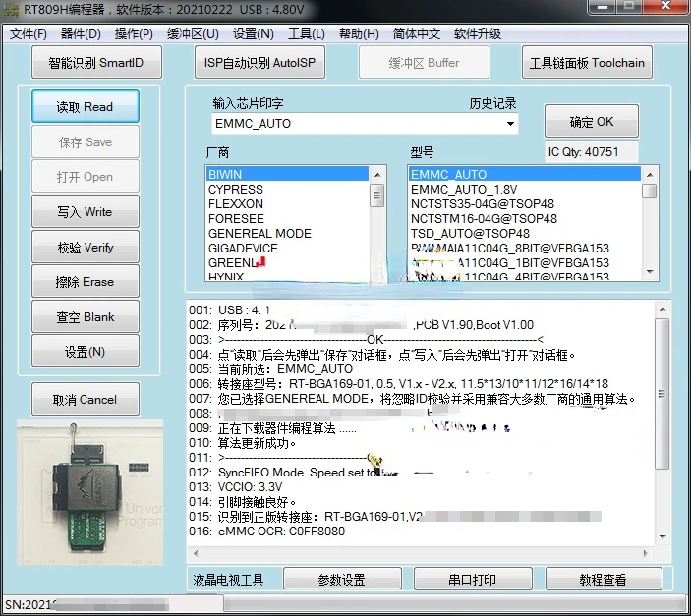Open the 器件(D) menu
Viewport: 691px width, 616px height.
(x=81, y=34)
